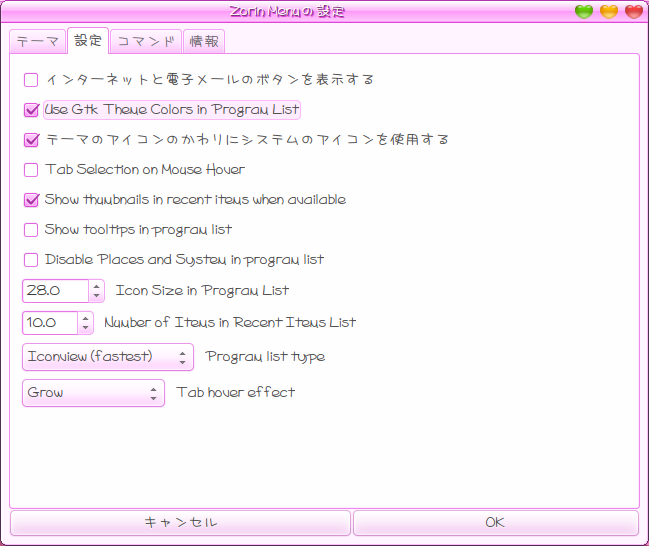The image size is (649, 546).
Task: Enable Tab Selection on Mouse Hover
Action: point(31,170)
